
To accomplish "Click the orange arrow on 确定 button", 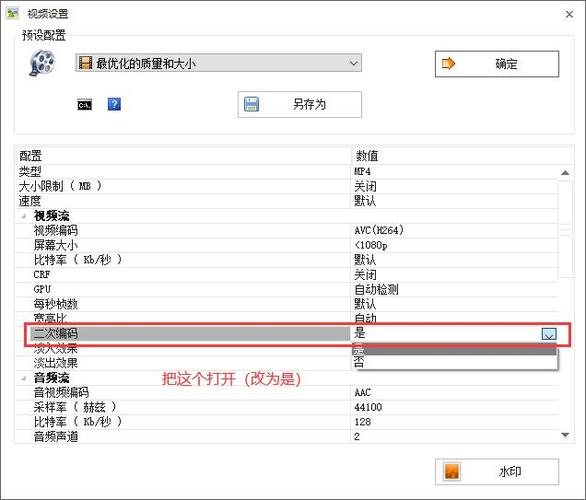I will [448, 64].
